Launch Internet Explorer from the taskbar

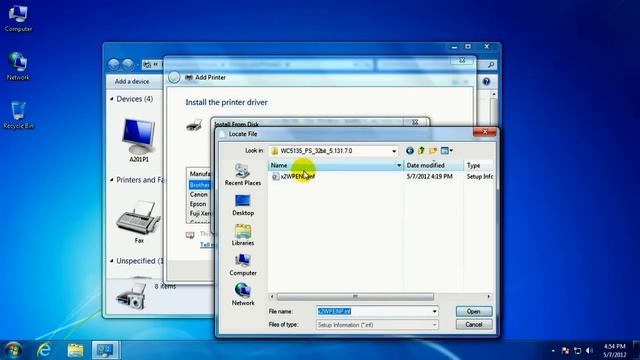click(44, 350)
